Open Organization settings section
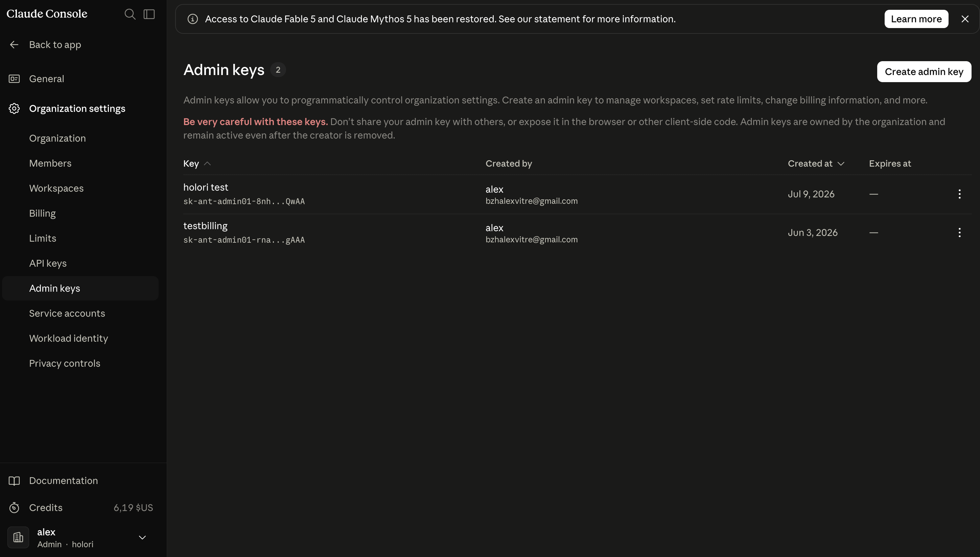The image size is (980, 557). tap(77, 108)
